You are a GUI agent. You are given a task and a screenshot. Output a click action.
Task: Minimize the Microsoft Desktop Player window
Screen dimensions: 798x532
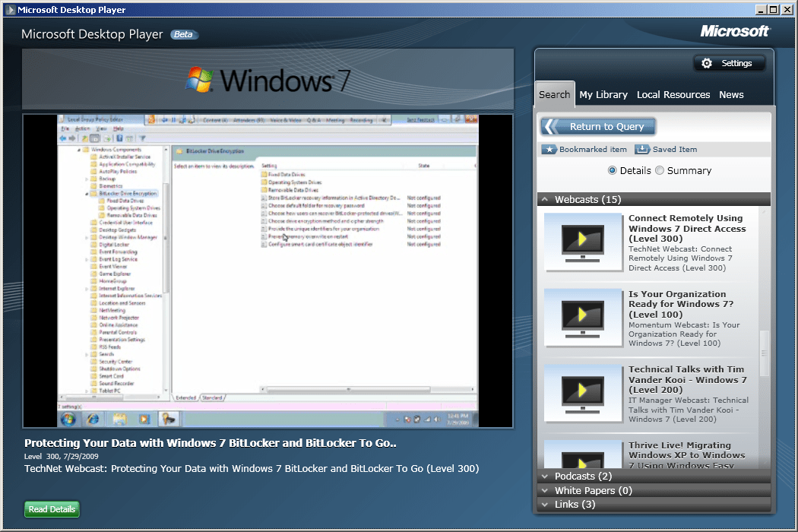761,10
